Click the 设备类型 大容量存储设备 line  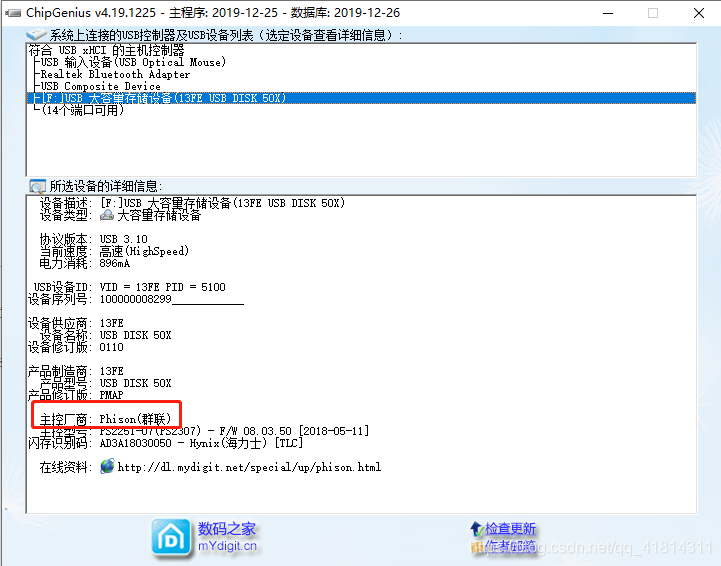[x=120, y=215]
